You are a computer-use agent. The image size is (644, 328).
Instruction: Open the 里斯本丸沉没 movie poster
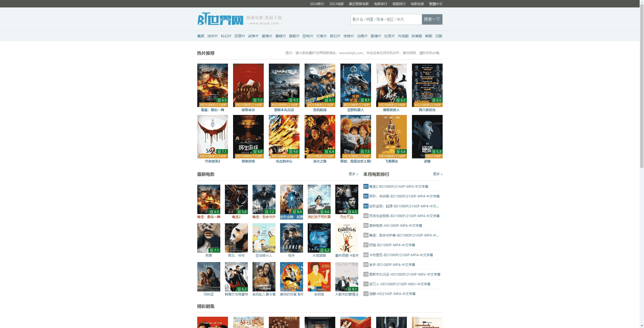tap(284, 85)
